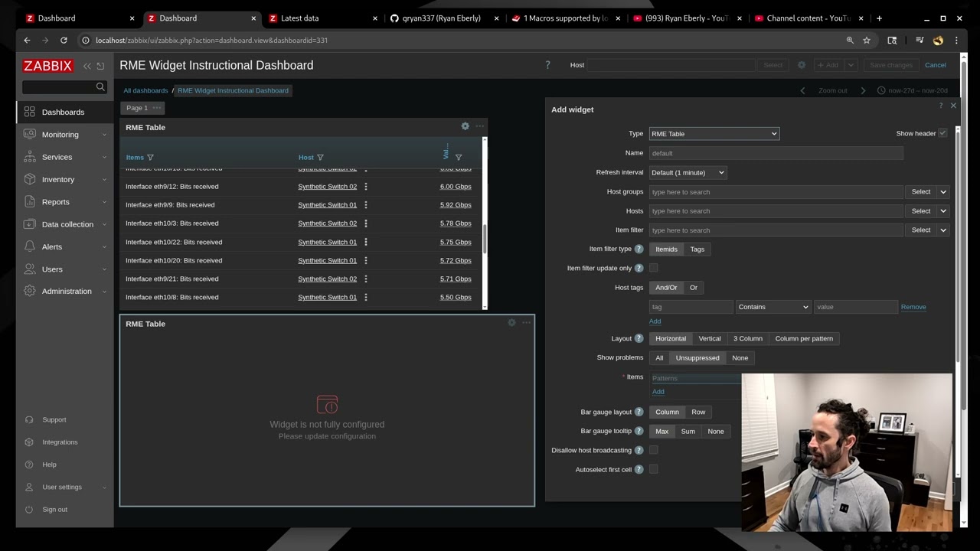Open the Contains tag operator dropdown

pos(773,307)
